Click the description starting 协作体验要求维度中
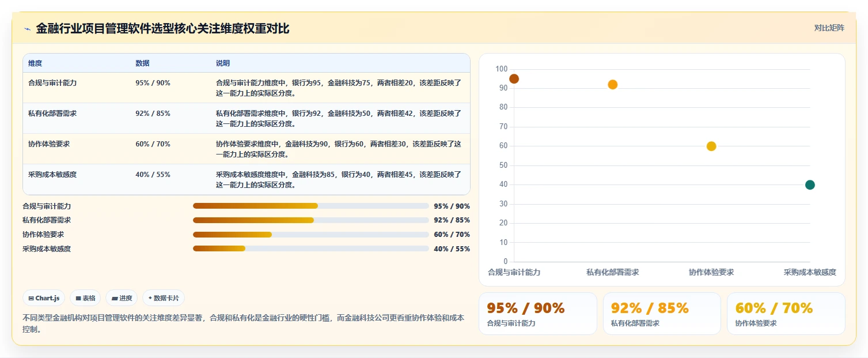 339,149
